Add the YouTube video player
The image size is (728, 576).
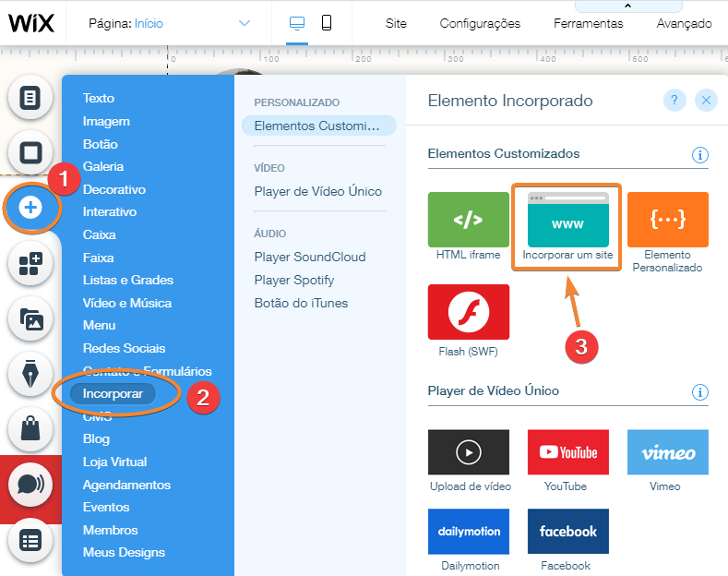click(567, 452)
